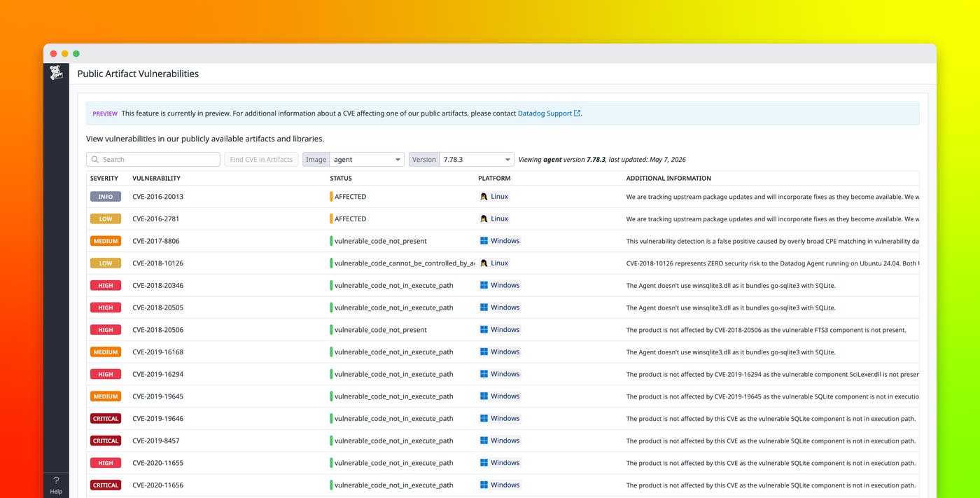This screenshot has width=980, height=498.
Task: Click the Windows icon for CVE-2018-20506
Action: [484, 330]
